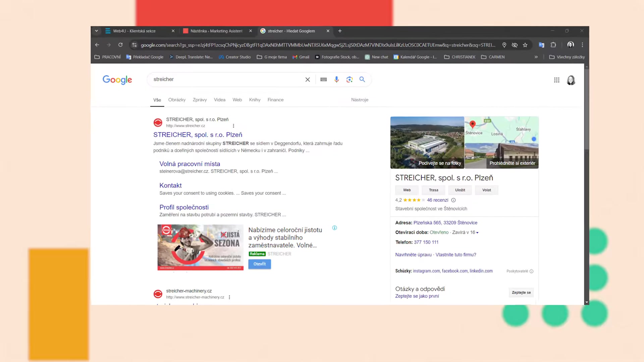Open the Chrome three-dot menu

coord(583,45)
